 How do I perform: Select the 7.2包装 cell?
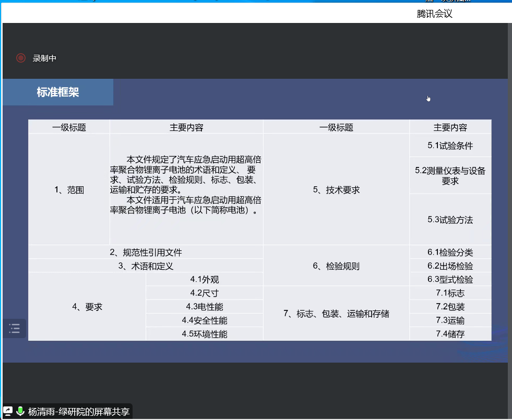[x=450, y=307]
